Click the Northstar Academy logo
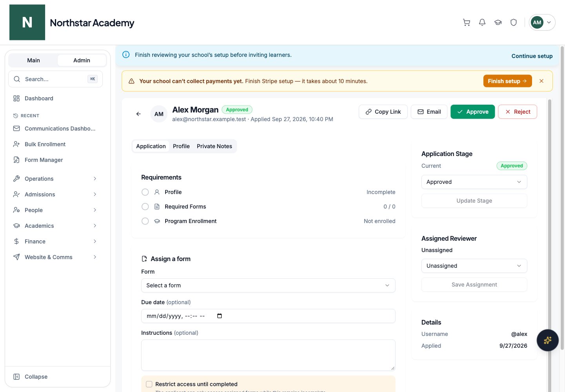 click(27, 22)
